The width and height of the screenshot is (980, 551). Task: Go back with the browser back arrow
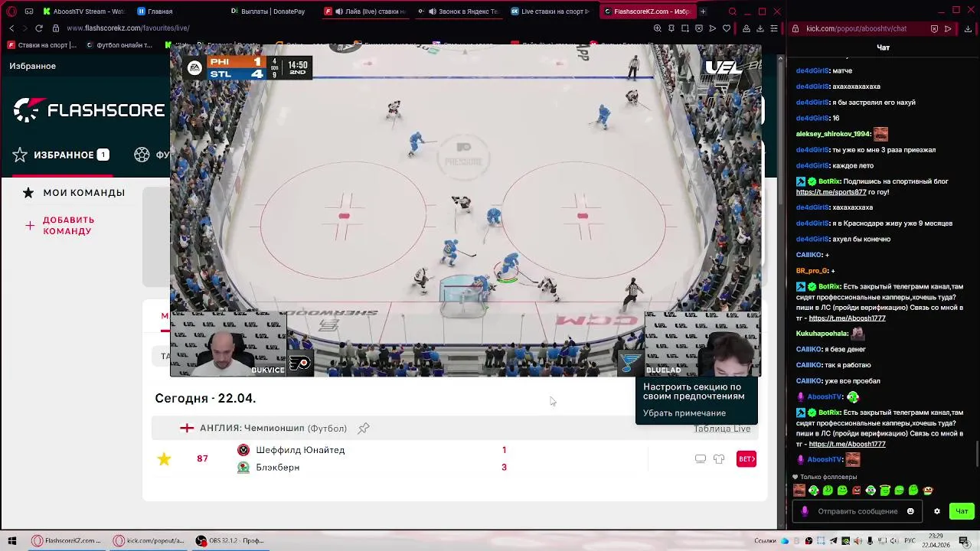point(11,28)
